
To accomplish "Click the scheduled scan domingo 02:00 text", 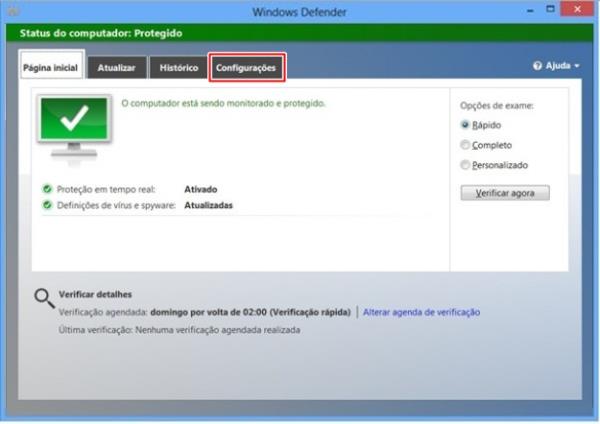I will pos(250,312).
